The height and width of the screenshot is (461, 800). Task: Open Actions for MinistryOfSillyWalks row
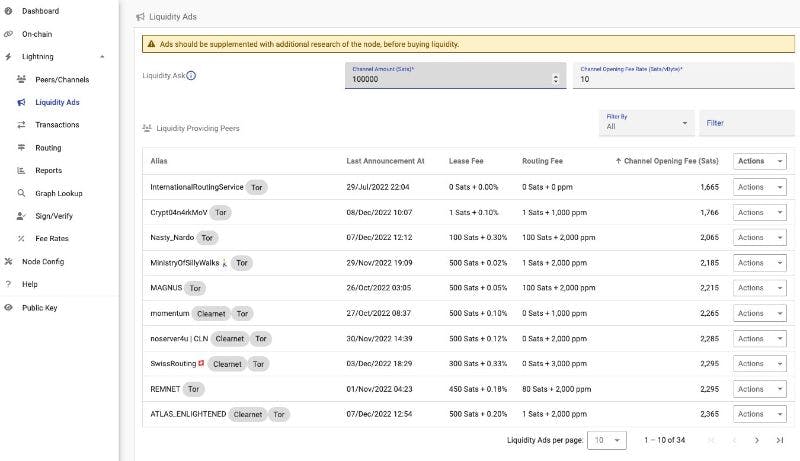tap(760, 263)
